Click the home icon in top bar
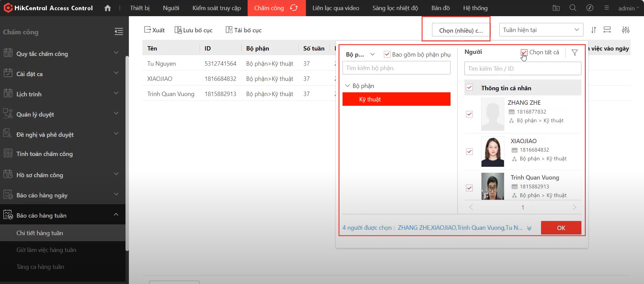The height and width of the screenshot is (284, 644). point(107,8)
